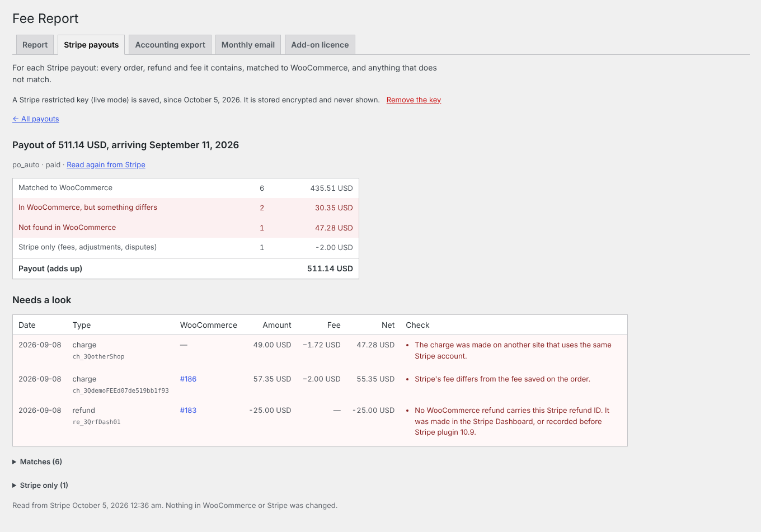Go to the Monthly email tab
761x532 pixels.
click(x=248, y=45)
